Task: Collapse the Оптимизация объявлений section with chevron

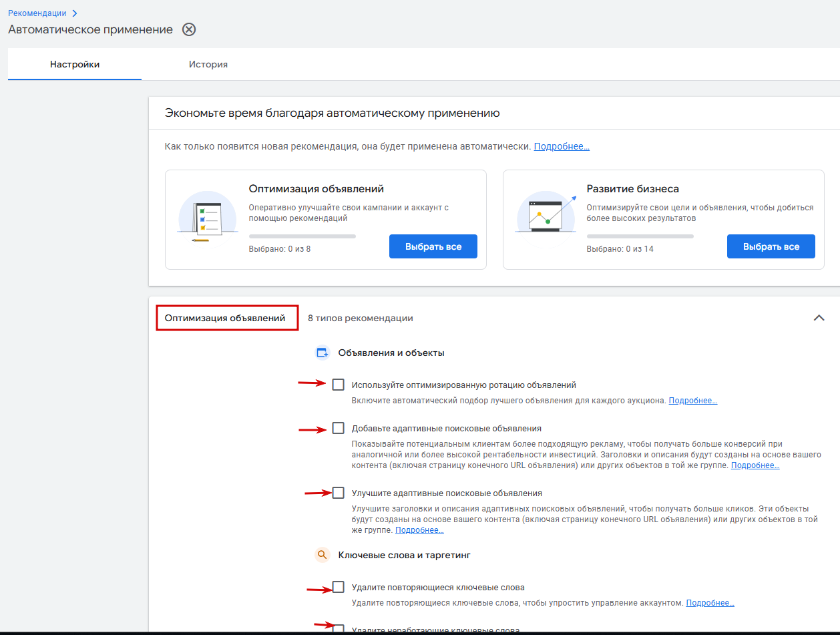Action: coord(819,318)
